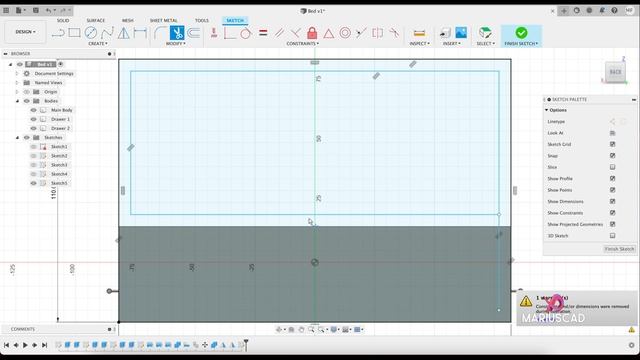Screen dimensions: 640x360
Task: Toggle the Show Profile checkbox
Action: [612, 178]
